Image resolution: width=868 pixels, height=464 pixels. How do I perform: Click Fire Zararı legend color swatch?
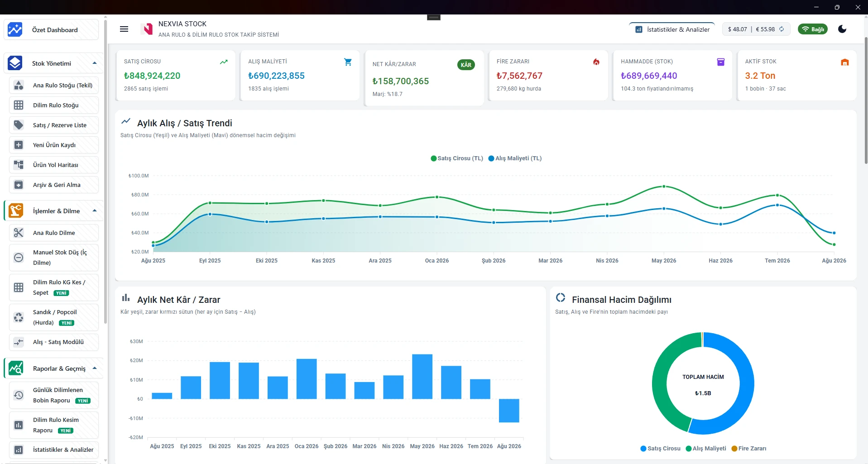734,449
